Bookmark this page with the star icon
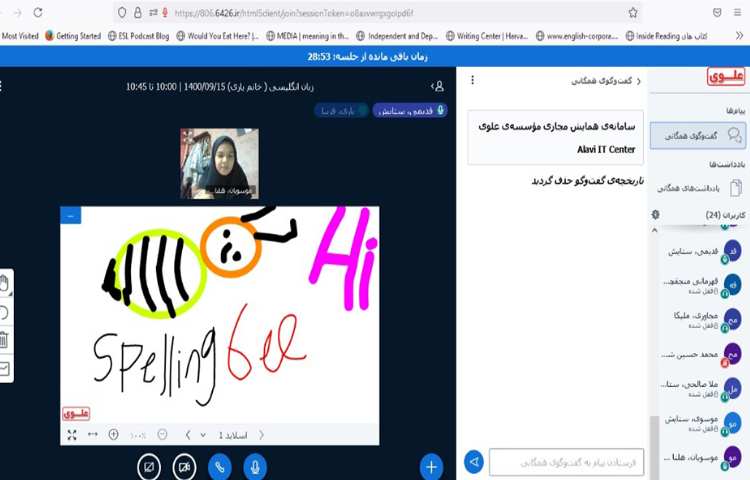This screenshot has width=750, height=480. point(633,13)
